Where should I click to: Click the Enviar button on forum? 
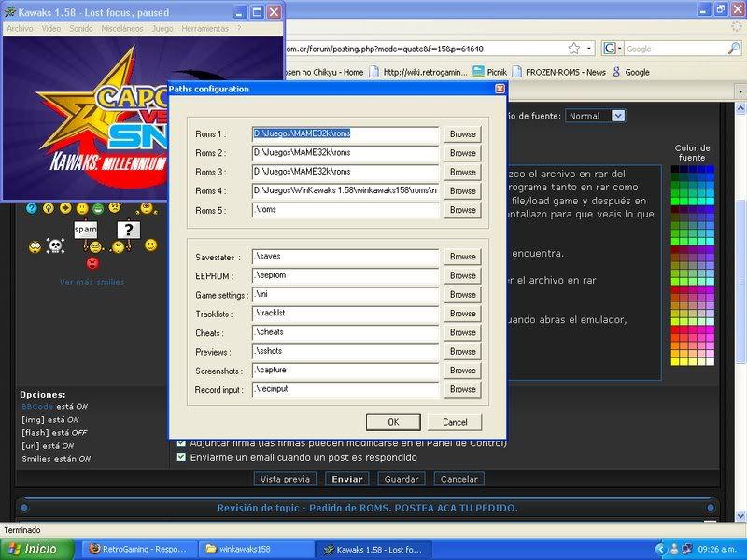click(x=348, y=479)
